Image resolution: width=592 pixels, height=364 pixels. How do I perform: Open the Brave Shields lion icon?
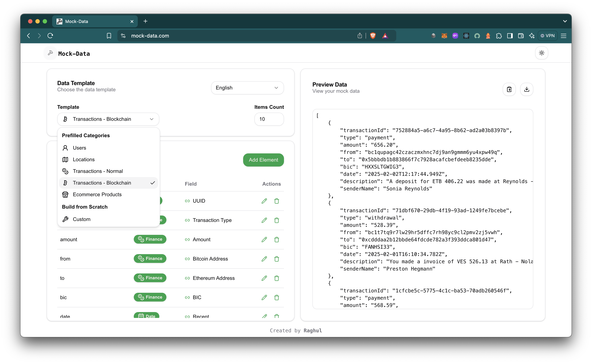[373, 36]
